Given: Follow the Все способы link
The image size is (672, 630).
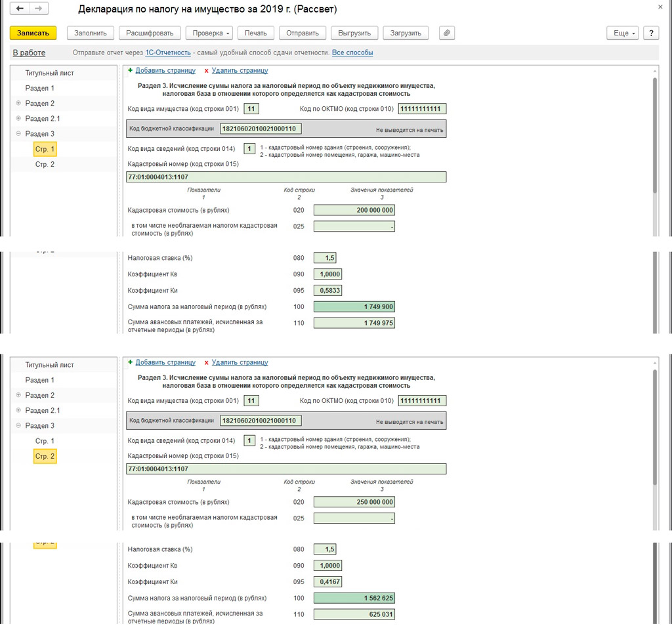Looking at the screenshot, I should (352, 52).
